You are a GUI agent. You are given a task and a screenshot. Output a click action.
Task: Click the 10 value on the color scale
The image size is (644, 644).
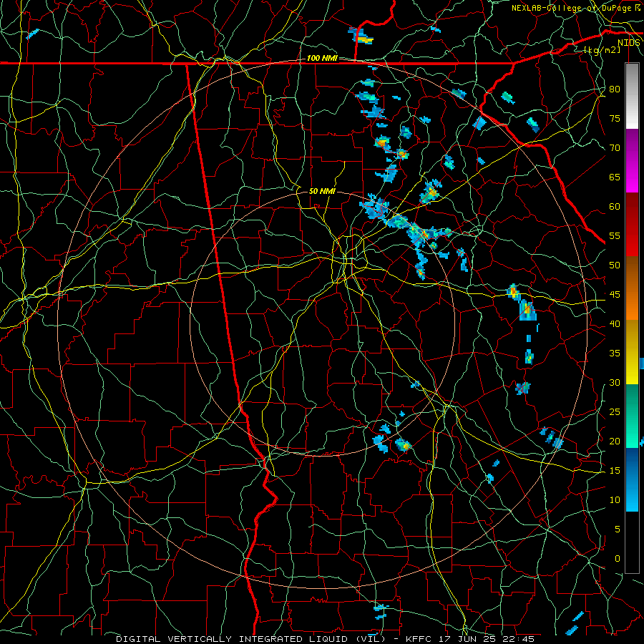click(615, 500)
